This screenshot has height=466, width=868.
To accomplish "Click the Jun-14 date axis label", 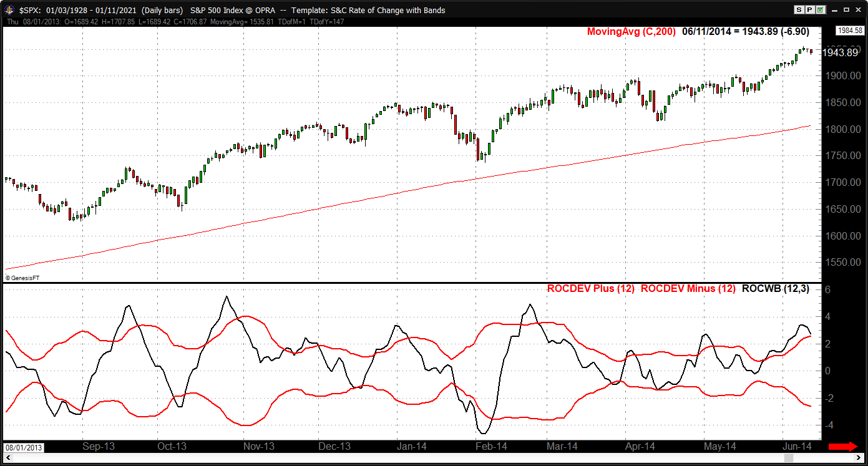I will (797, 447).
